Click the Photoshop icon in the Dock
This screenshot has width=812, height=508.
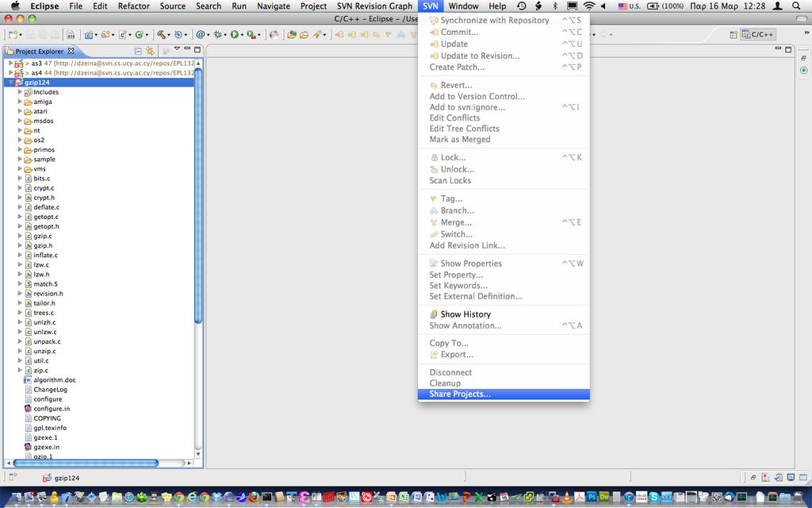pyautogui.click(x=592, y=498)
